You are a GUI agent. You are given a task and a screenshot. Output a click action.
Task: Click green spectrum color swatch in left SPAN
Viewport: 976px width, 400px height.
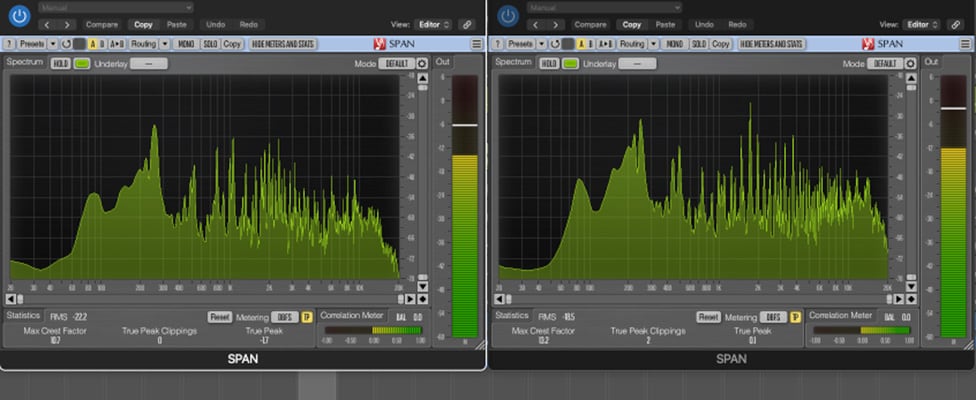(x=82, y=63)
